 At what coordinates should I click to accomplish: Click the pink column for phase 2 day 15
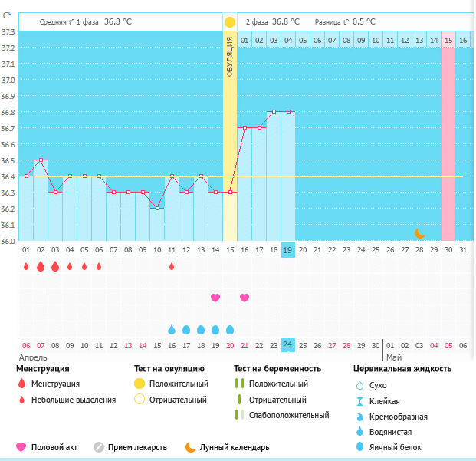coord(448,138)
